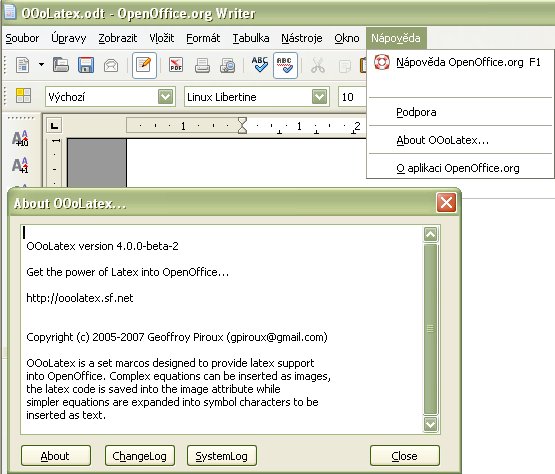Click the Document as E-mail icon
Screen dimensions: 555x474
coord(111,66)
